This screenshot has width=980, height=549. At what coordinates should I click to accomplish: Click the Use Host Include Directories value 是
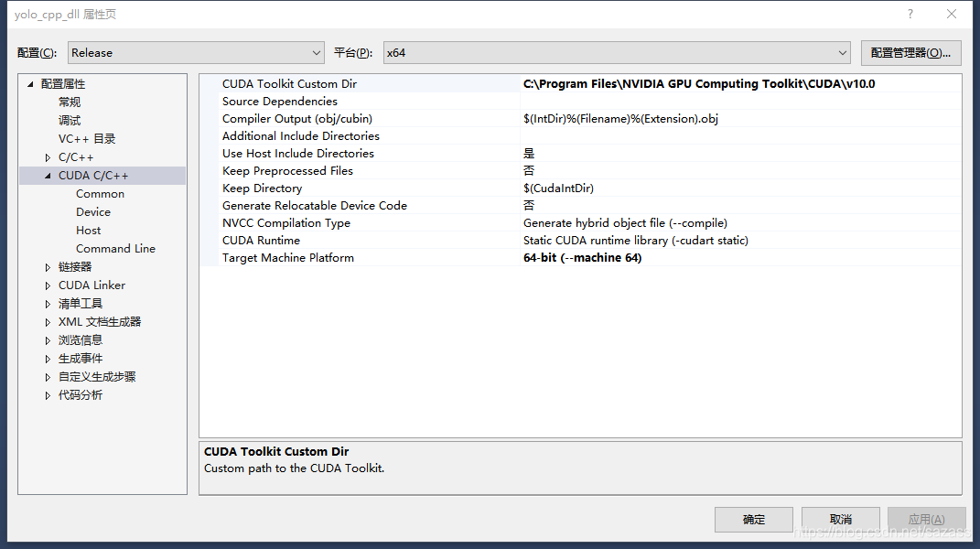click(x=528, y=153)
